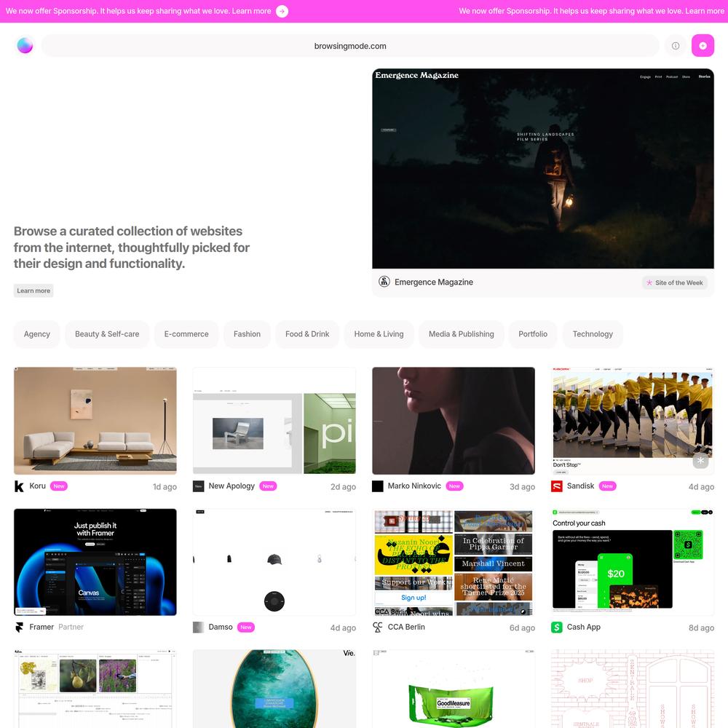Click the CCA Berlin favicon

pyautogui.click(x=377, y=628)
